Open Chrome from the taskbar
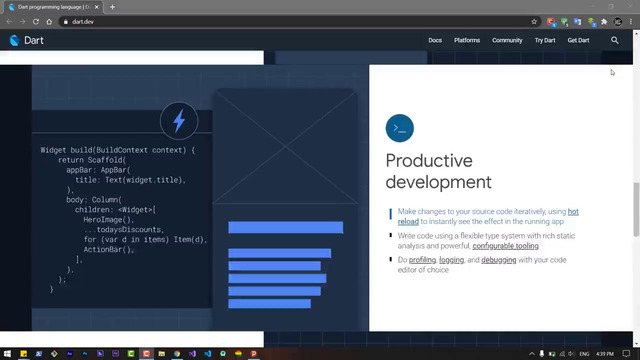This screenshot has width=640, height=360. tap(177, 353)
